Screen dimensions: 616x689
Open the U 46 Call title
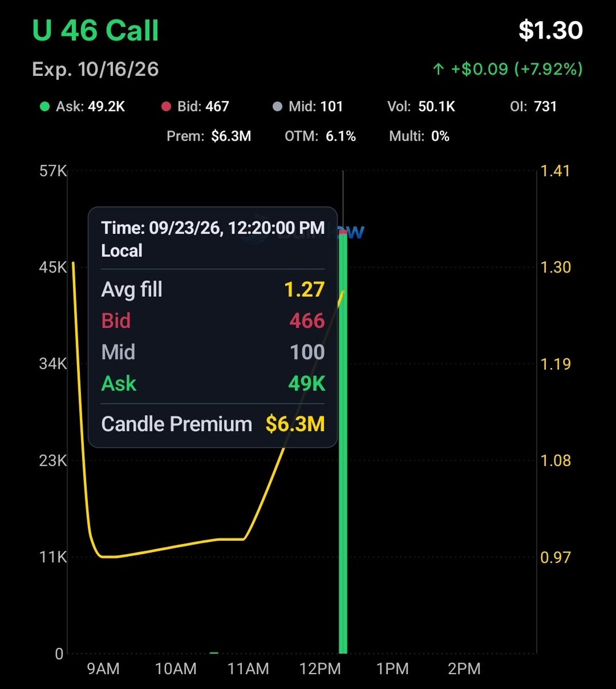tap(96, 30)
